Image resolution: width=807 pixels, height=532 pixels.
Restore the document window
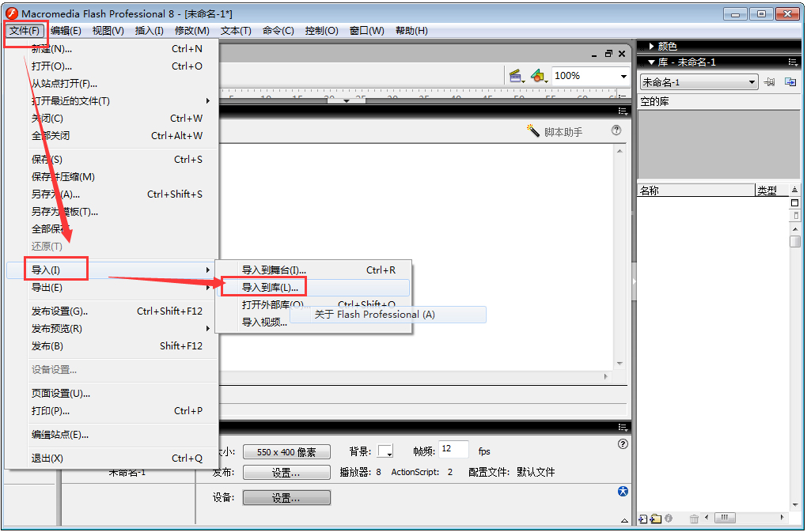tap(608, 54)
